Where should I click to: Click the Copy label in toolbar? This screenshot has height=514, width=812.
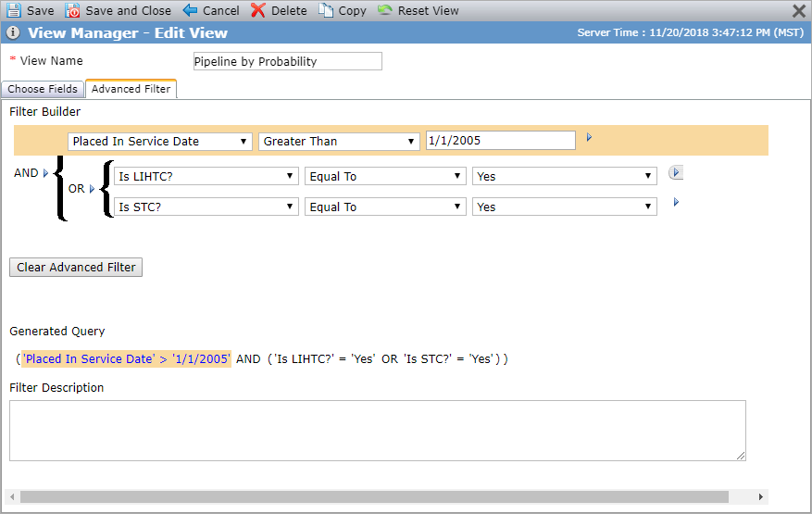pos(352,10)
